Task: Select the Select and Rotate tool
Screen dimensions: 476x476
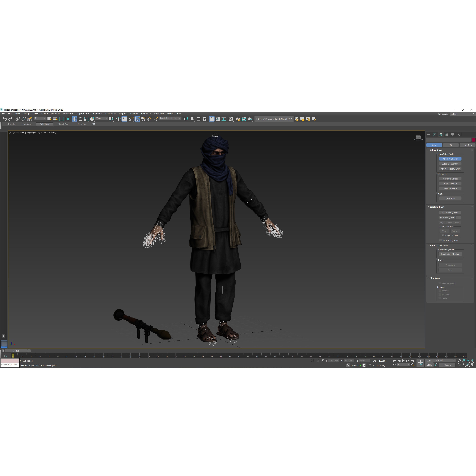Action: pyautogui.click(x=81, y=119)
